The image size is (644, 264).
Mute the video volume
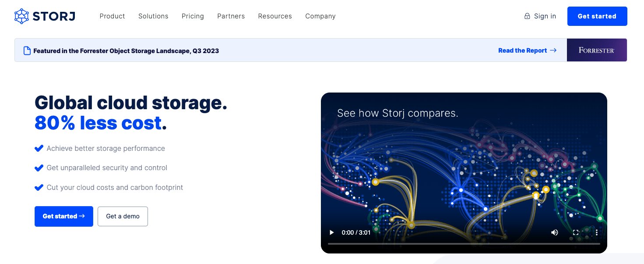555,232
